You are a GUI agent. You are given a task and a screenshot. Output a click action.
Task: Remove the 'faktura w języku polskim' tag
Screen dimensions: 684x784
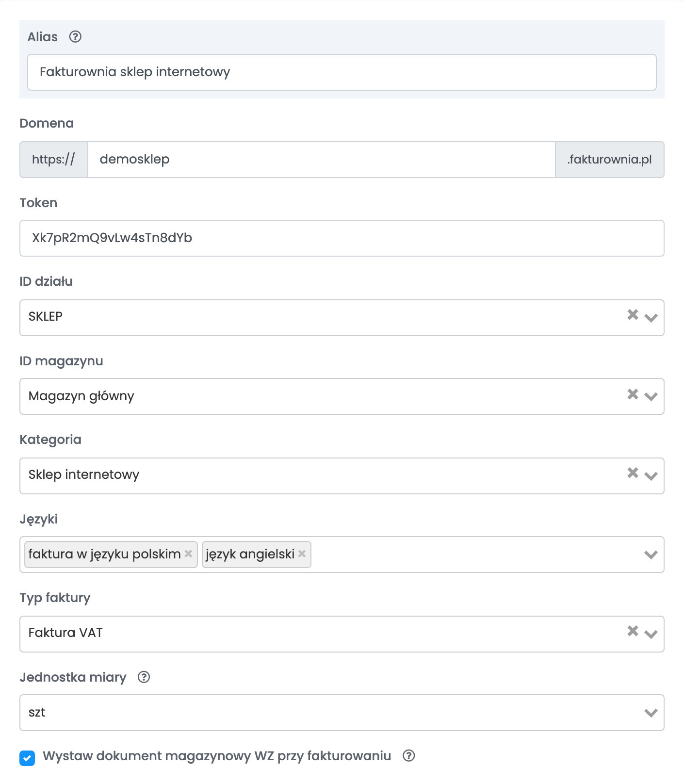pyautogui.click(x=189, y=554)
